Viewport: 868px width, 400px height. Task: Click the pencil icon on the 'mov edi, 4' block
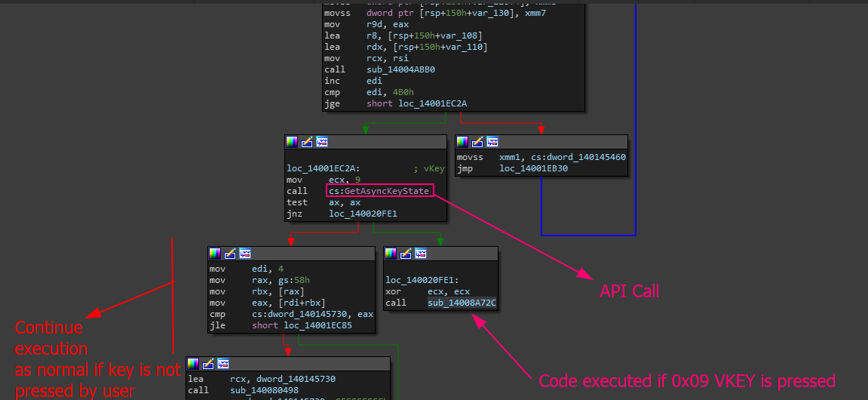tap(230, 254)
